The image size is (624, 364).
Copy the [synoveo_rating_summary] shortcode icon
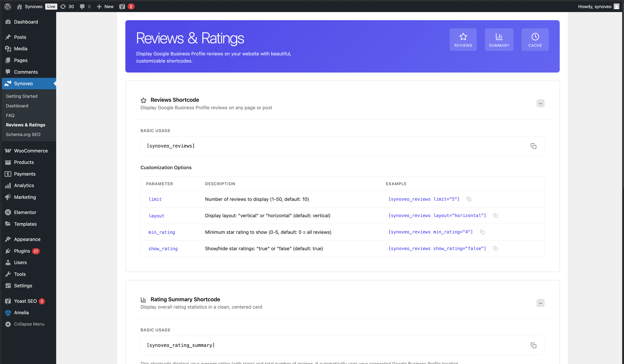[x=534, y=345]
